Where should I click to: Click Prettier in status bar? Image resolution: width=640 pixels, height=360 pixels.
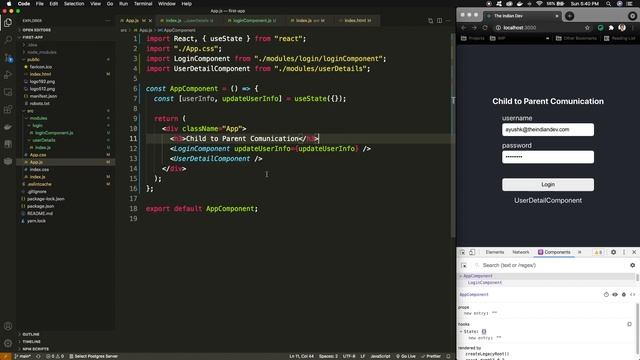point(431,356)
